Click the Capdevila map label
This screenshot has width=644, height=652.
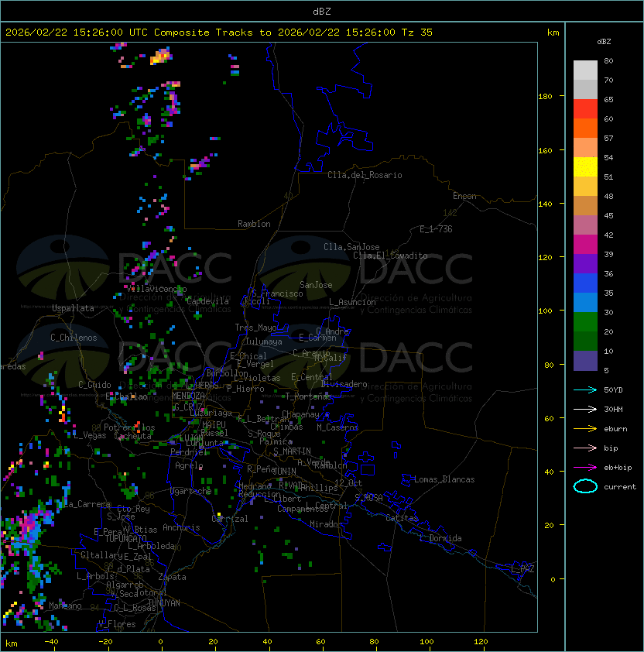(207, 301)
